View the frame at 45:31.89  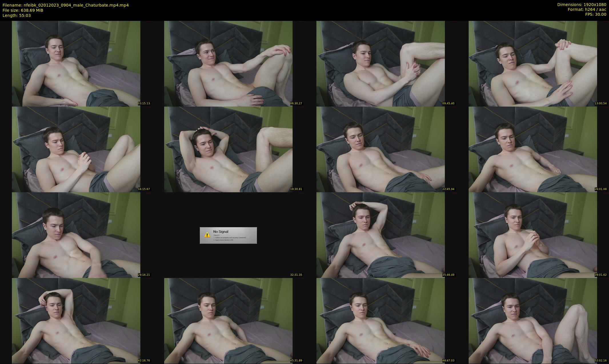coord(228,321)
